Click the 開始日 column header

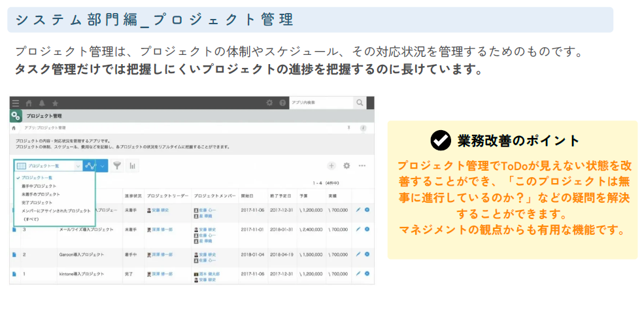coord(247,196)
